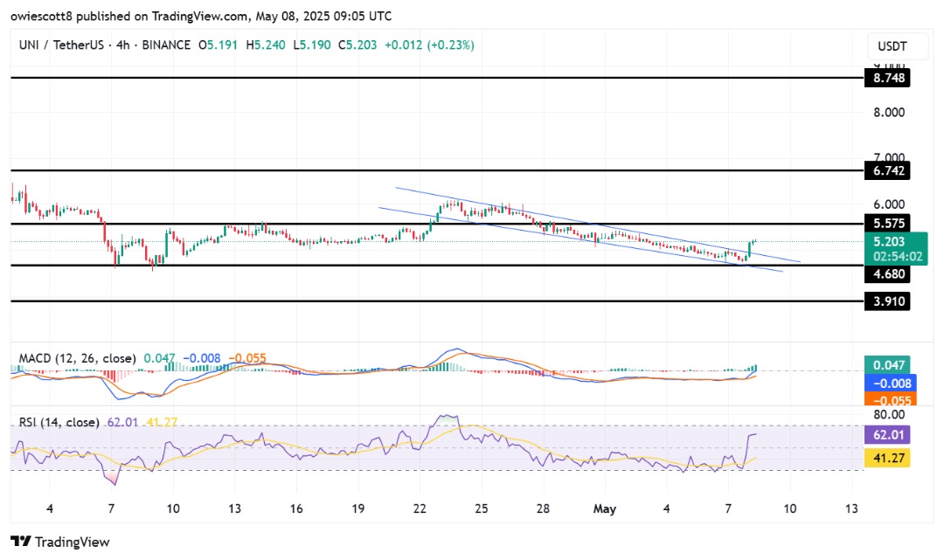Click the 22 date label on time axis

[x=420, y=508]
